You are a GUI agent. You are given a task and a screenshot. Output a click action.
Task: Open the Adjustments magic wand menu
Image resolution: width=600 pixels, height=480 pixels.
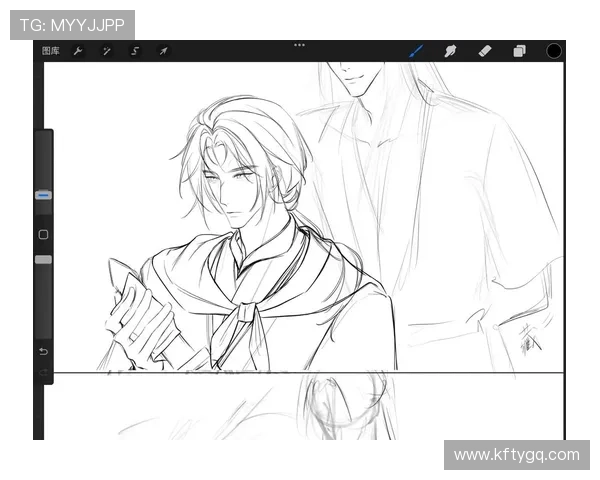pyautogui.click(x=106, y=51)
